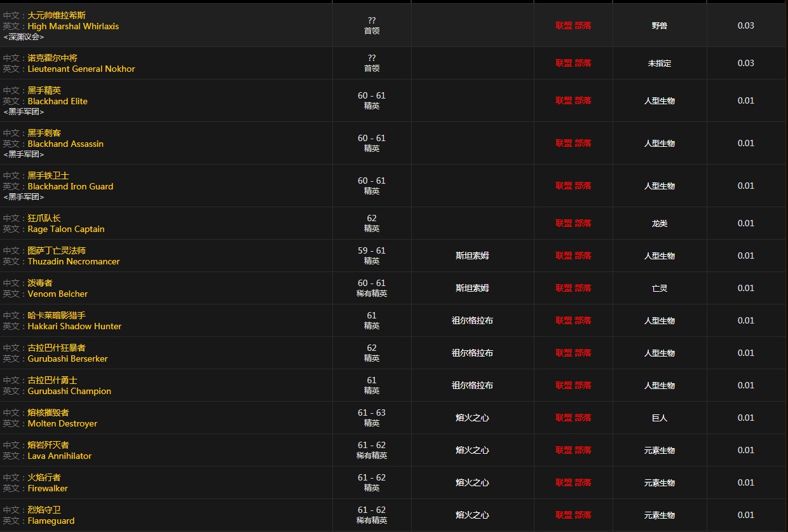Select the Blackhand Assassin name link

click(65, 144)
